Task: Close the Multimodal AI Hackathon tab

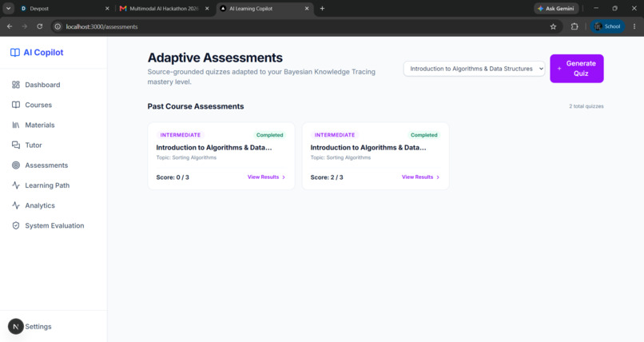Action: (207, 8)
